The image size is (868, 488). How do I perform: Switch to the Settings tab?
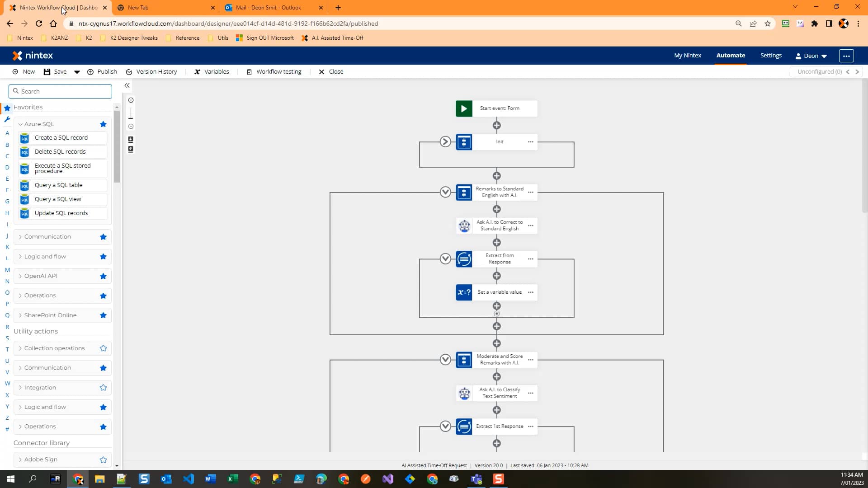pos(771,55)
